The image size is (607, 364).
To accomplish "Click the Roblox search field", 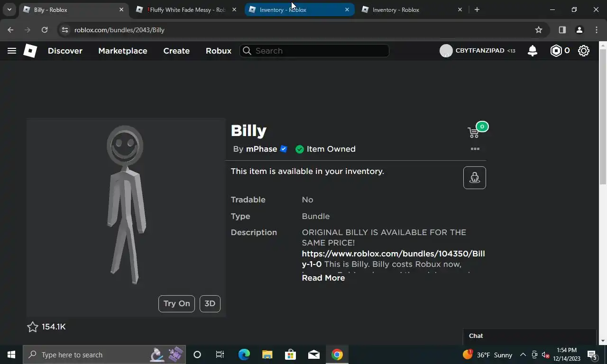I will pos(314,51).
